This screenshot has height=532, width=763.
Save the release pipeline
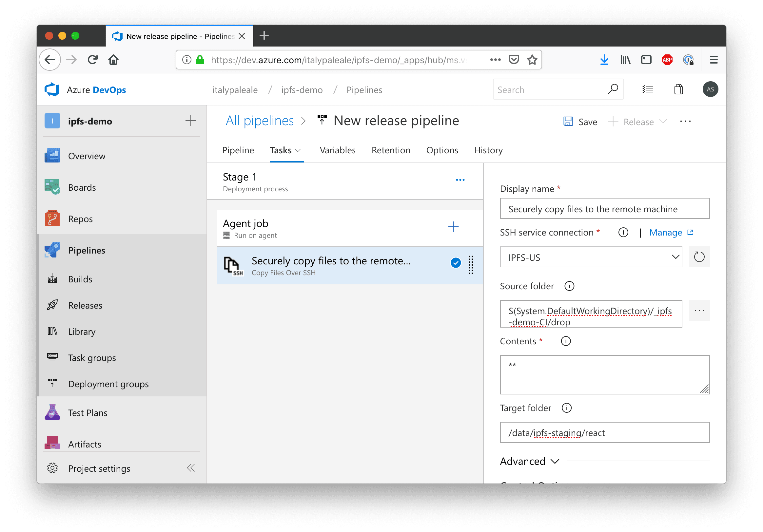tap(580, 122)
